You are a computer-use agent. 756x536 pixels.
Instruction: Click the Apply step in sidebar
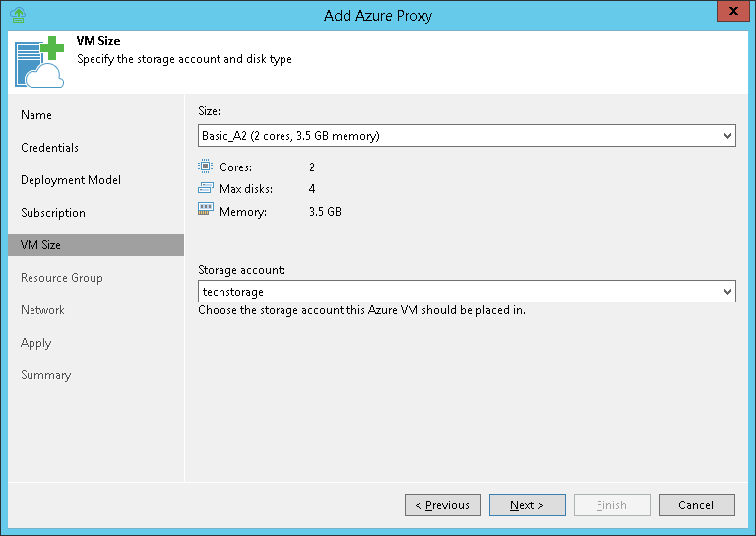[x=36, y=343]
